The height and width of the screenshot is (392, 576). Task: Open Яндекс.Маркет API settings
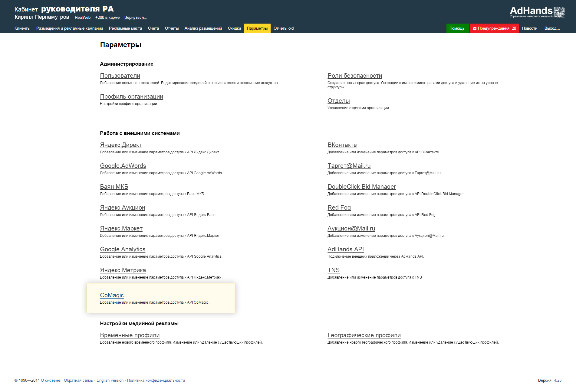pos(121,228)
